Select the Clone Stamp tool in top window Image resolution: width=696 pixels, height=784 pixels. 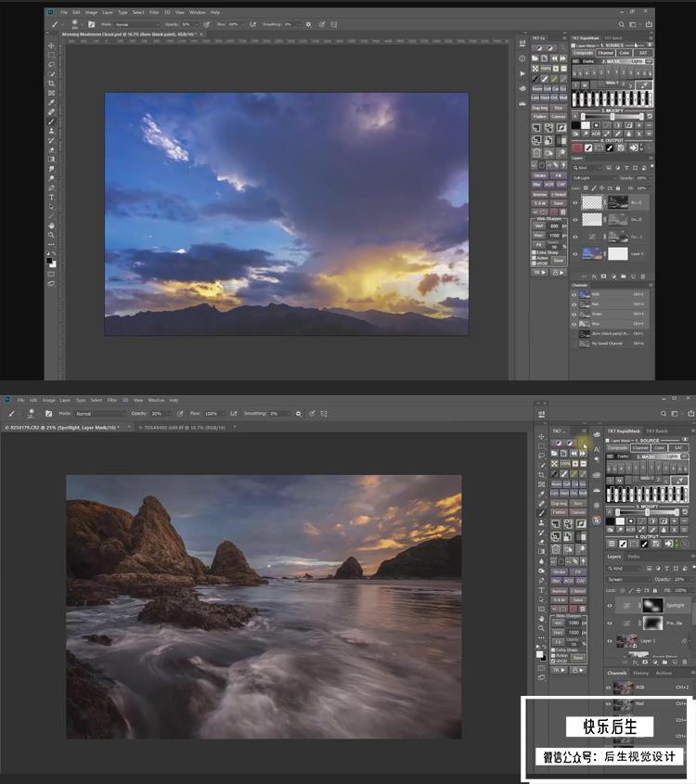pos(51,131)
